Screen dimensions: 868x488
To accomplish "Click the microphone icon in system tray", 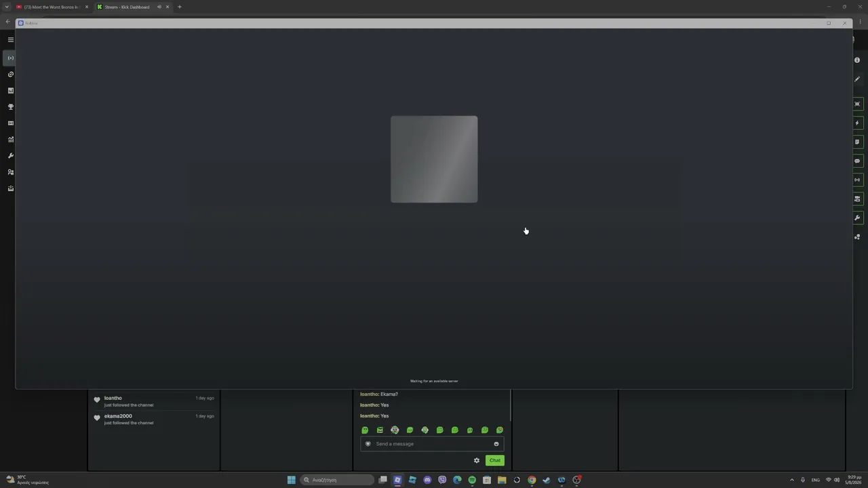I will click(x=803, y=480).
